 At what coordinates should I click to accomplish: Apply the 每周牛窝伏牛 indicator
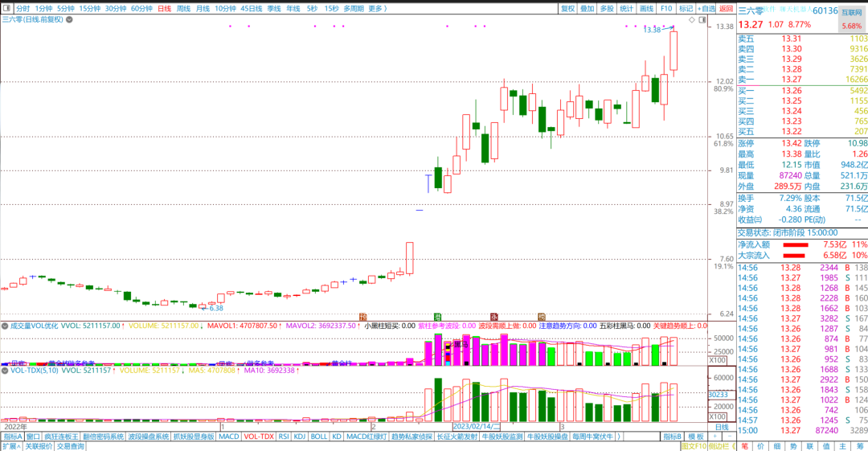point(593,437)
